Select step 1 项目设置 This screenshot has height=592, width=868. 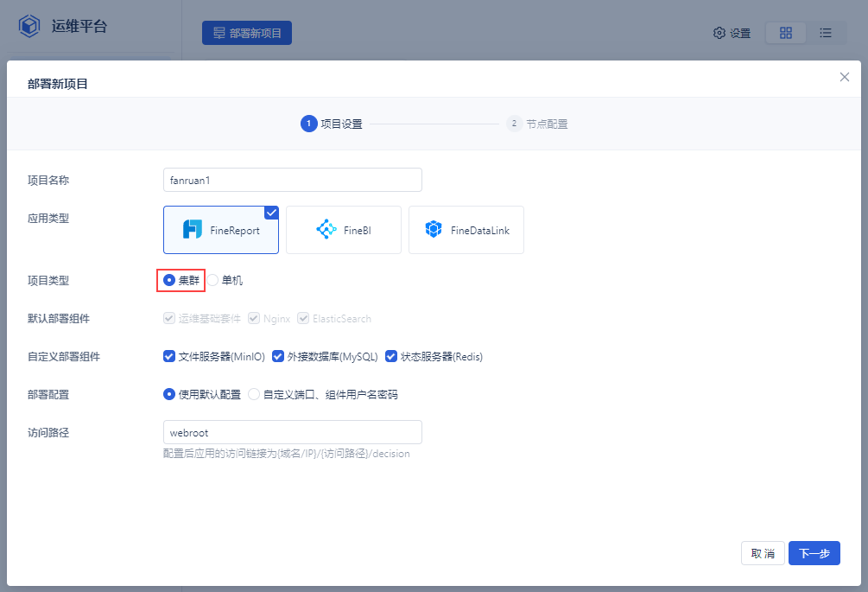pos(332,124)
